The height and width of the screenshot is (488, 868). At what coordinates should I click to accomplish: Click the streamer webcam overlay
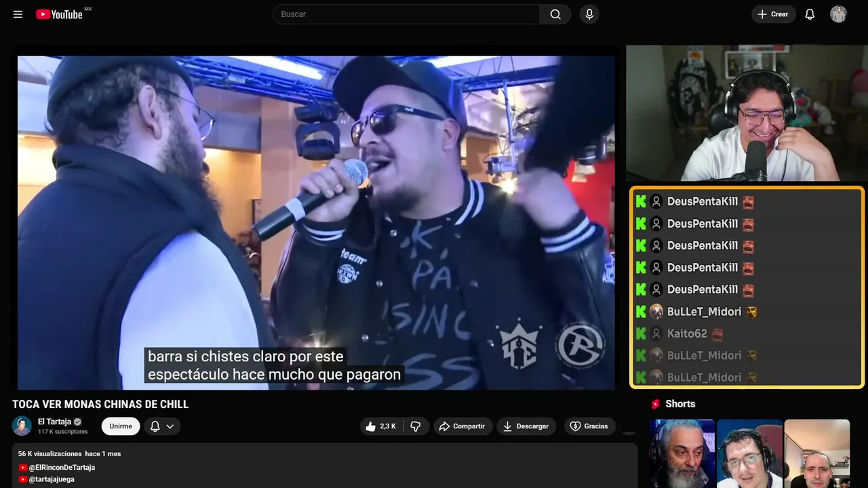(x=747, y=113)
